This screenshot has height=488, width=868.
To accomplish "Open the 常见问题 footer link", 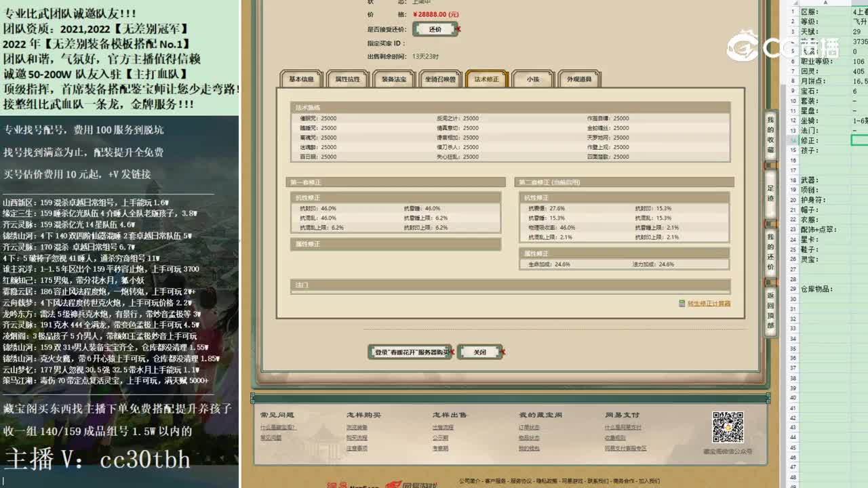I will pos(271,438).
